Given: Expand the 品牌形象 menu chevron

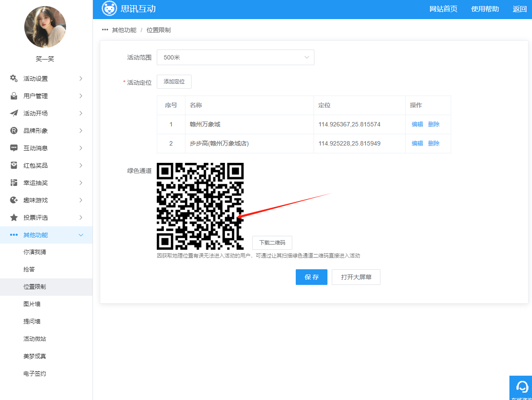Looking at the screenshot, I should 81,131.
